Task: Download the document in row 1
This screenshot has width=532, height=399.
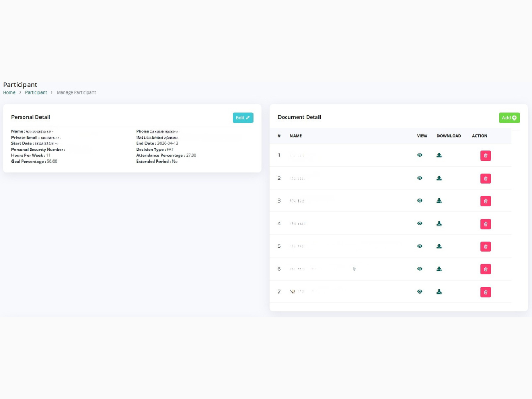Action: 439,155
